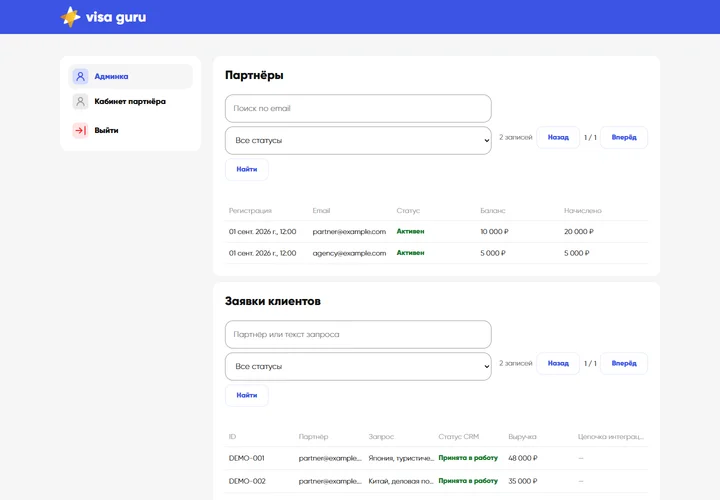Click the visa guru star logo
This screenshot has height=500, width=720.
[x=70, y=17]
